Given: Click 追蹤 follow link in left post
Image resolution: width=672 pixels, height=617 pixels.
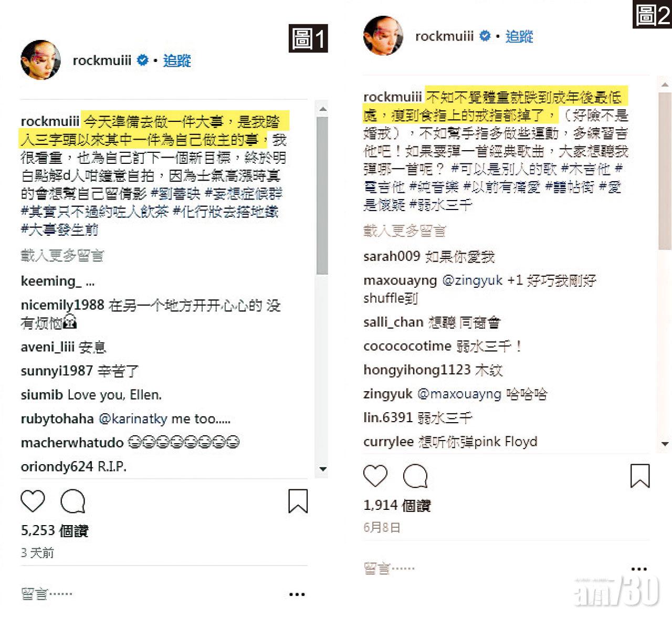Looking at the screenshot, I should point(177,61).
